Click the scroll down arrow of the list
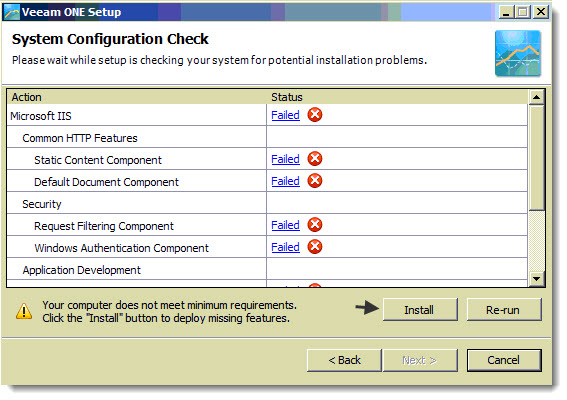 (537, 279)
